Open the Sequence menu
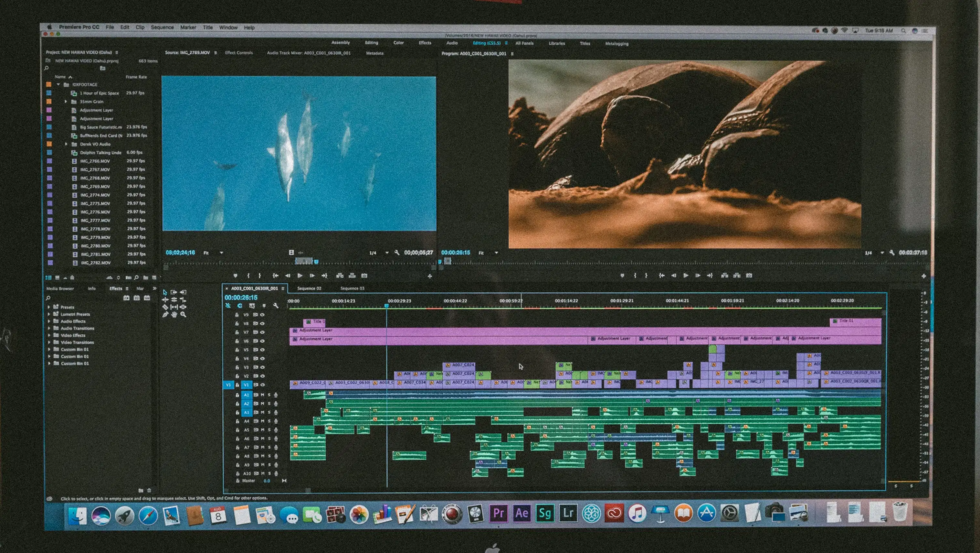Screen dimensions: 980x553 click(x=162, y=27)
